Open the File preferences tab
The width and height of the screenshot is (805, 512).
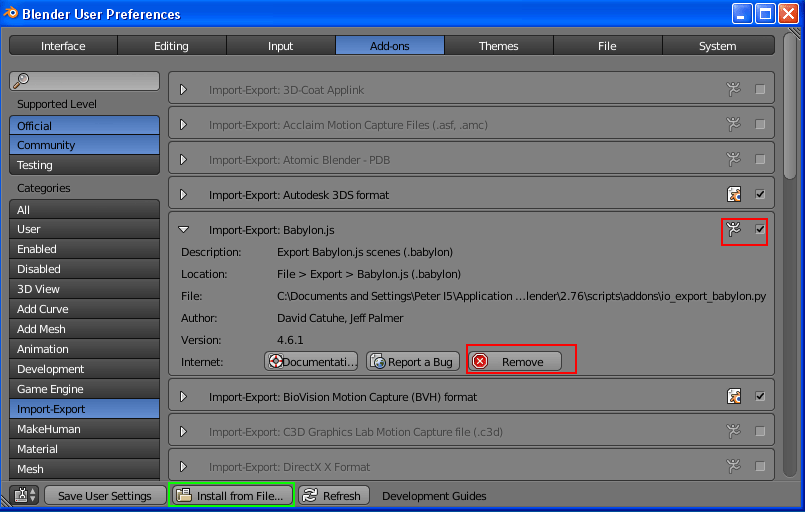click(x=607, y=46)
